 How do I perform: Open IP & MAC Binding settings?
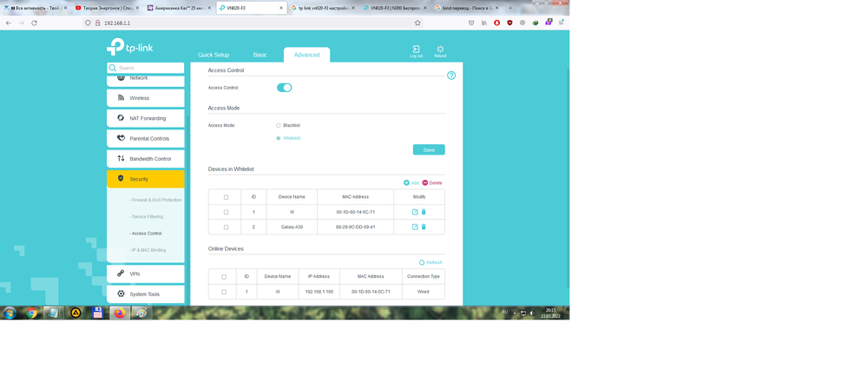[x=148, y=250]
